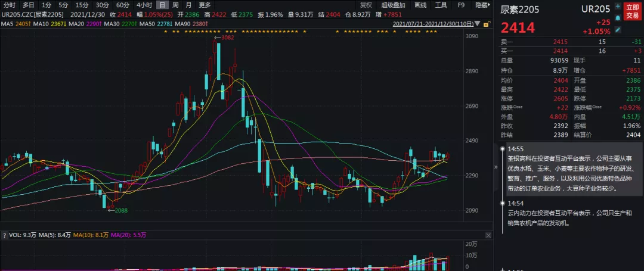Click the large 2414 last price

click(518, 28)
